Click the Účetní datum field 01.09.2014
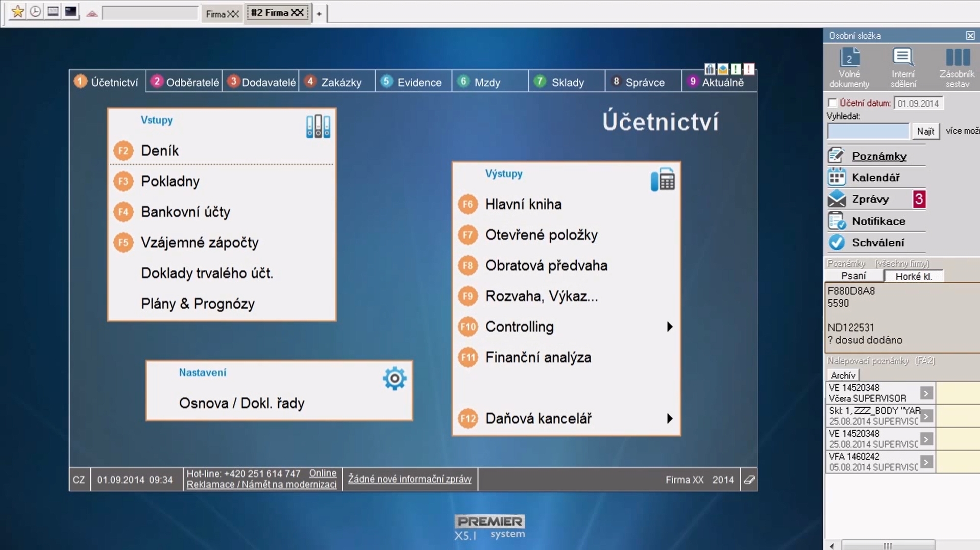 click(x=919, y=103)
